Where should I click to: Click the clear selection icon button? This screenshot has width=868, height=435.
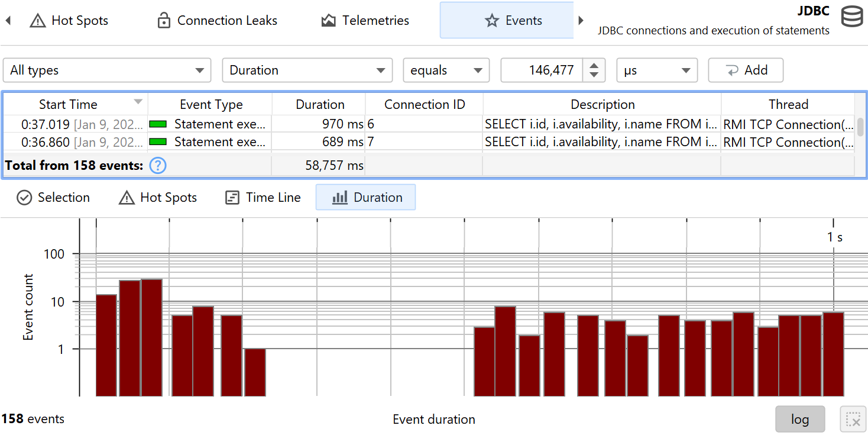pyautogui.click(x=853, y=419)
